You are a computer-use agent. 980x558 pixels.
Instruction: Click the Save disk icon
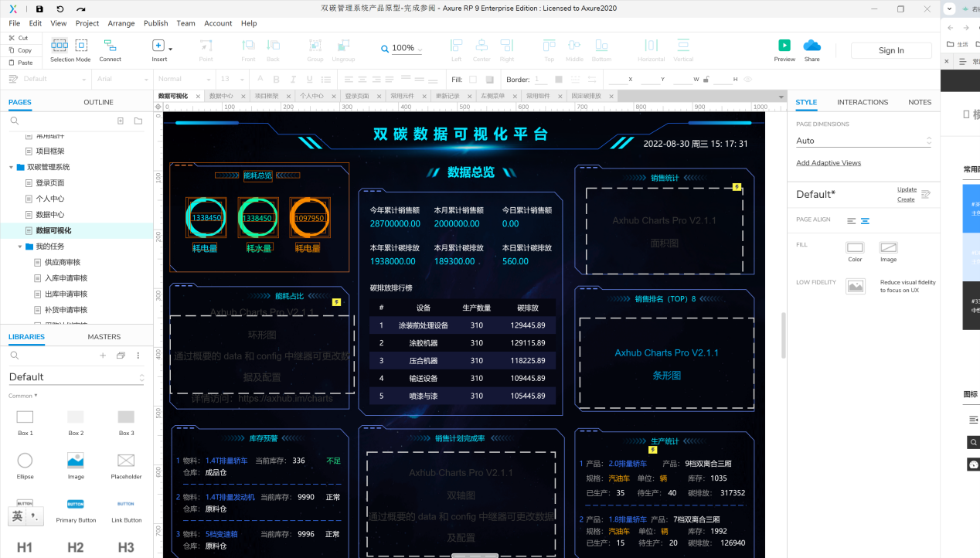point(39,9)
